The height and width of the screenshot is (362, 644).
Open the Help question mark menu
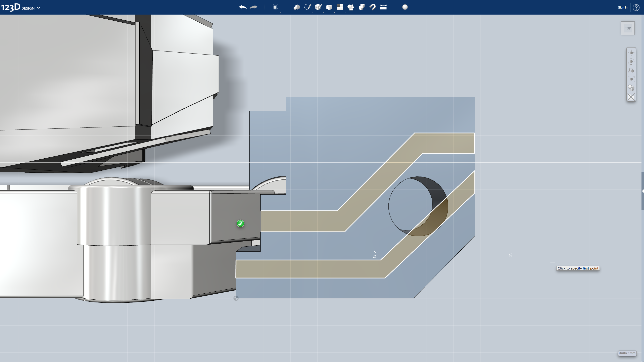point(637,7)
